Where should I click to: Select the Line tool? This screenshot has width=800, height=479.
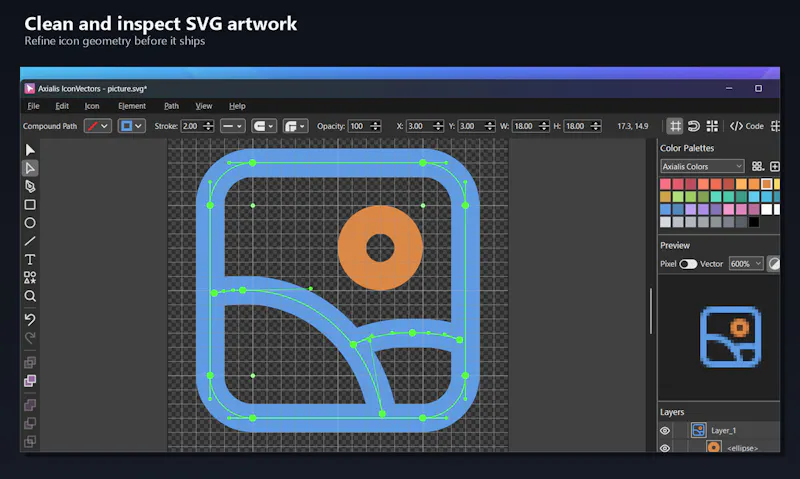point(30,241)
